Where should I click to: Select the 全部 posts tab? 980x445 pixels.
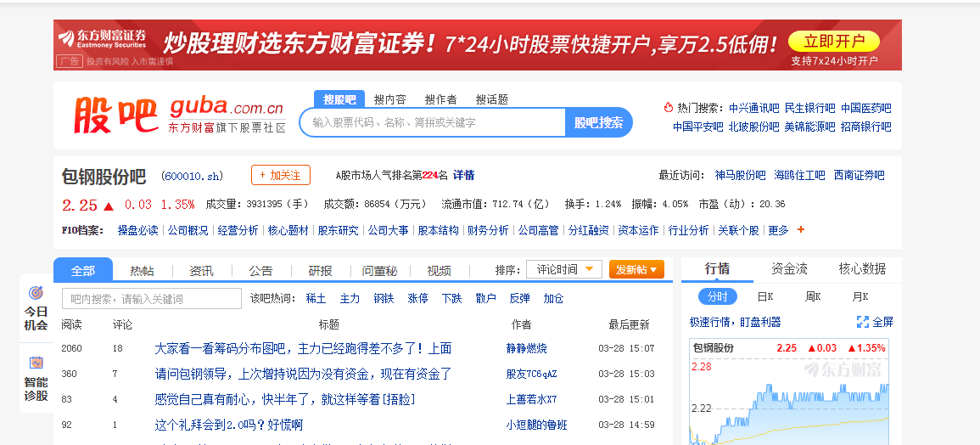pyautogui.click(x=83, y=270)
